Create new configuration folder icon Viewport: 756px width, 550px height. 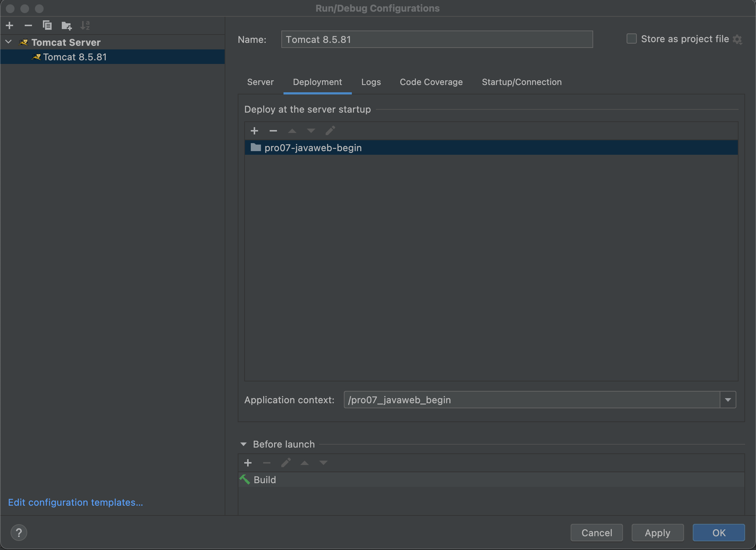[67, 25]
